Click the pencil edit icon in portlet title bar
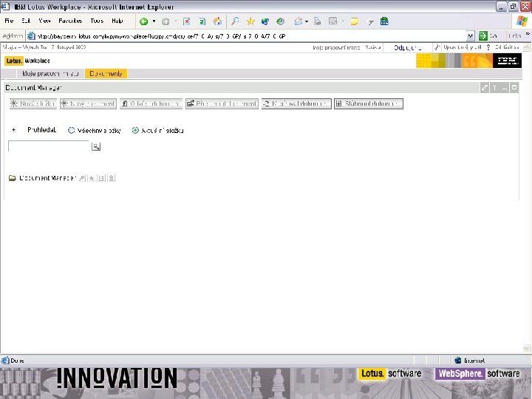 pos(485,87)
